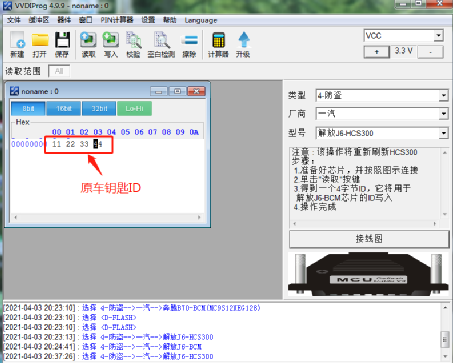Click the MCU connector image thumbnail
Screen dimensions: 453x363
click(368, 274)
